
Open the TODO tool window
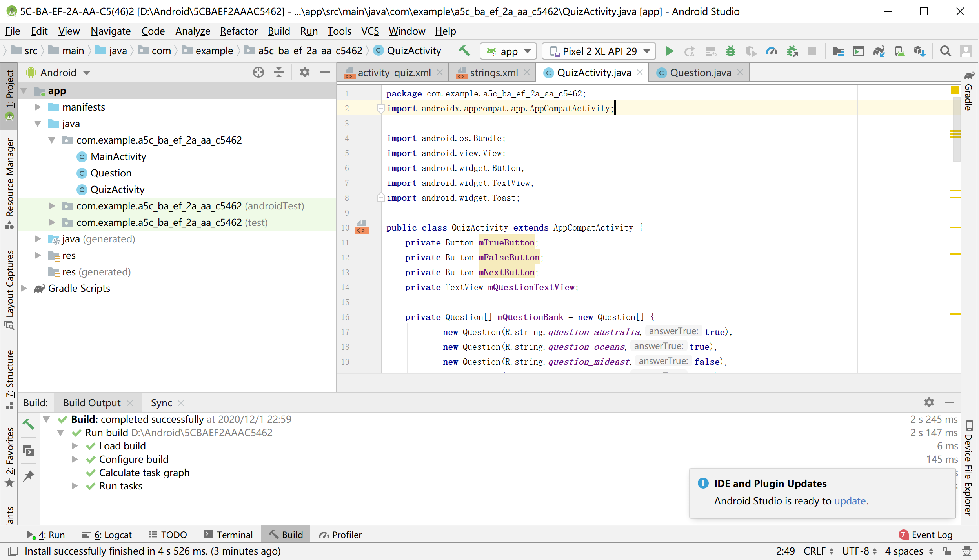pyautogui.click(x=168, y=535)
